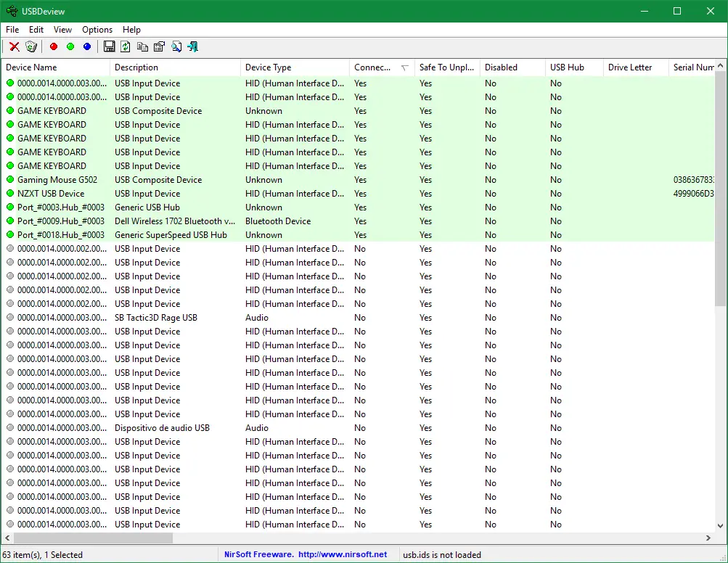
Task: Copy selected items using toolbar icon
Action: pyautogui.click(x=142, y=46)
